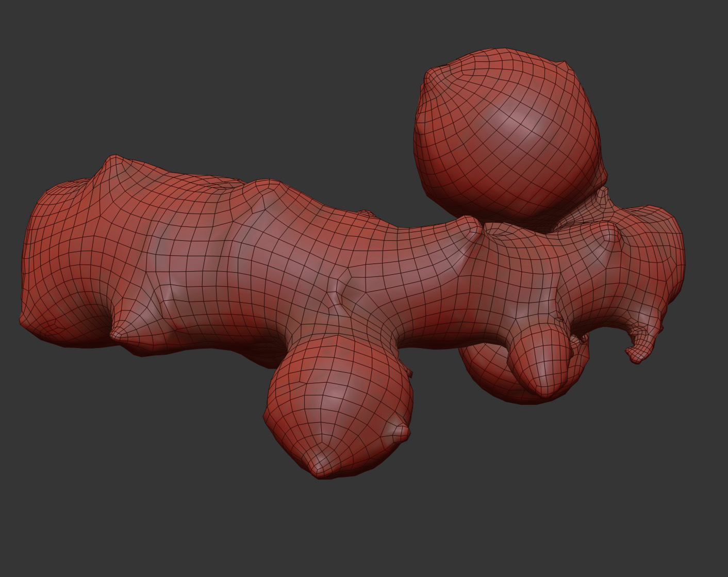Click the pointed tip on the bottom lobe
728x577 pixels.
[x=317, y=460]
